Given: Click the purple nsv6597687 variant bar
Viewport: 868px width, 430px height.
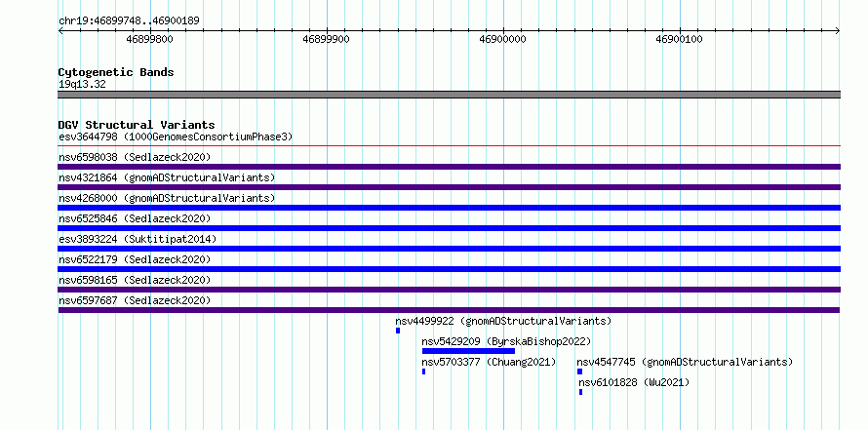Looking at the screenshot, I should click(449, 310).
